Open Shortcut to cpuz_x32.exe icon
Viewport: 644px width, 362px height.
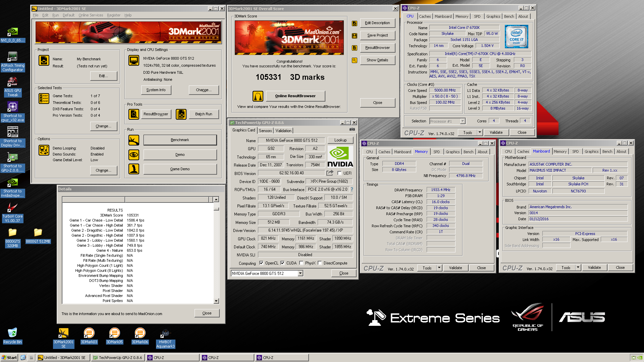tap(12, 112)
